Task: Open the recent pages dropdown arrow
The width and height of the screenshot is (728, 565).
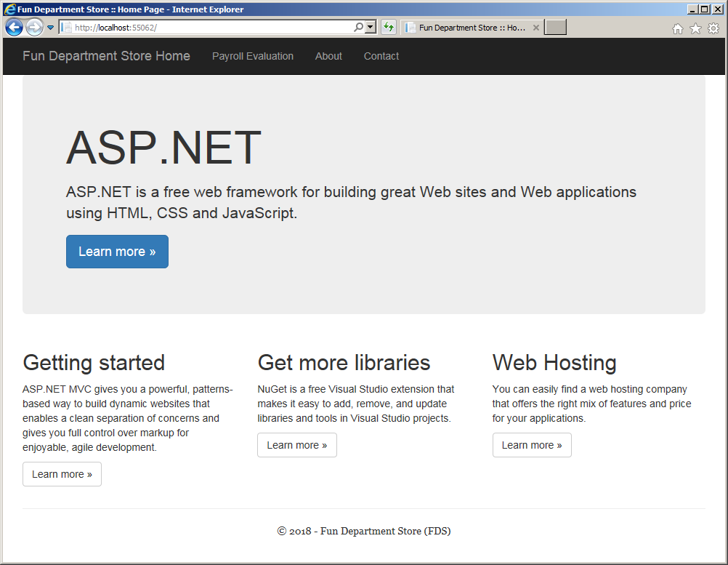Action: pyautogui.click(x=51, y=28)
